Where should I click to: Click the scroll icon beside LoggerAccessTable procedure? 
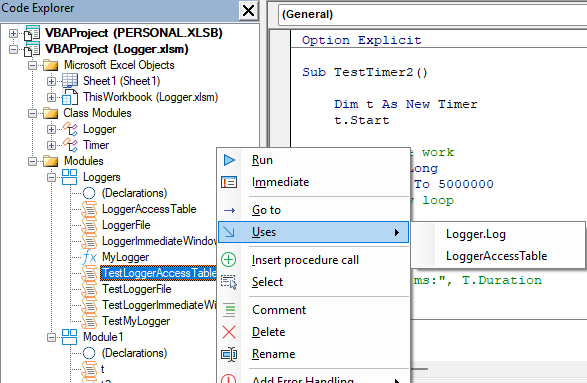pyautogui.click(x=89, y=209)
